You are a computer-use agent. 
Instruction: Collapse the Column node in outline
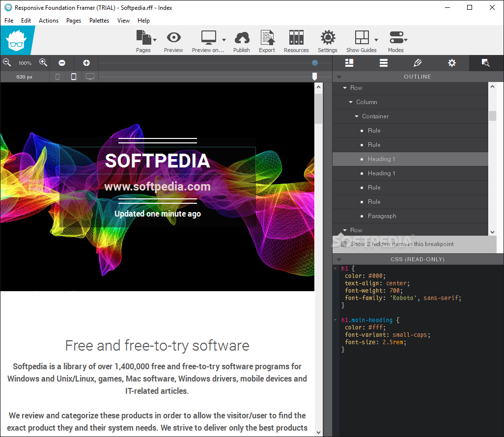351,102
